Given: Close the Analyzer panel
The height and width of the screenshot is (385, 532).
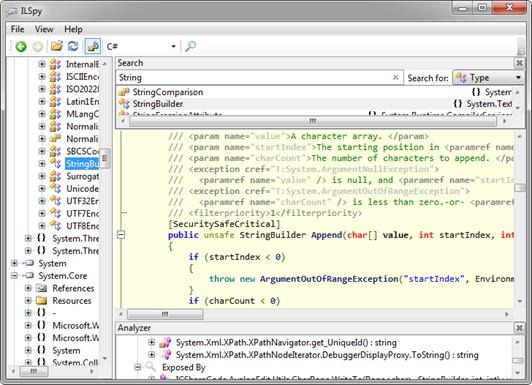Looking at the screenshot, I should 519,328.
